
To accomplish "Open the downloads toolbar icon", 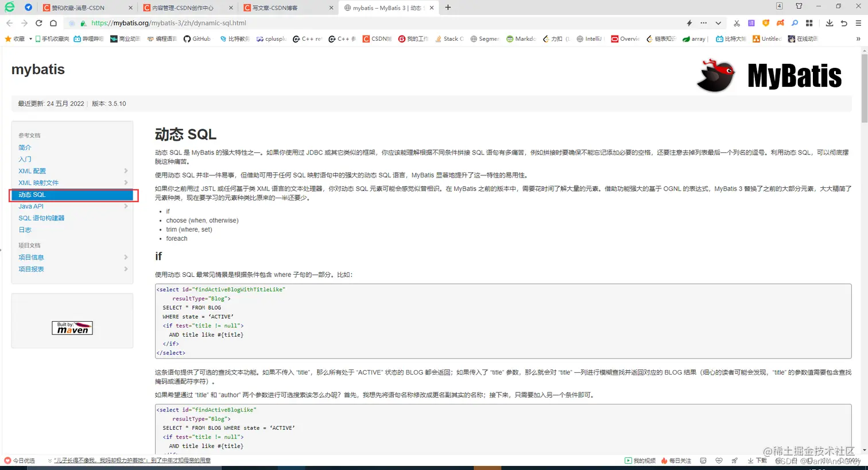I will click(830, 23).
